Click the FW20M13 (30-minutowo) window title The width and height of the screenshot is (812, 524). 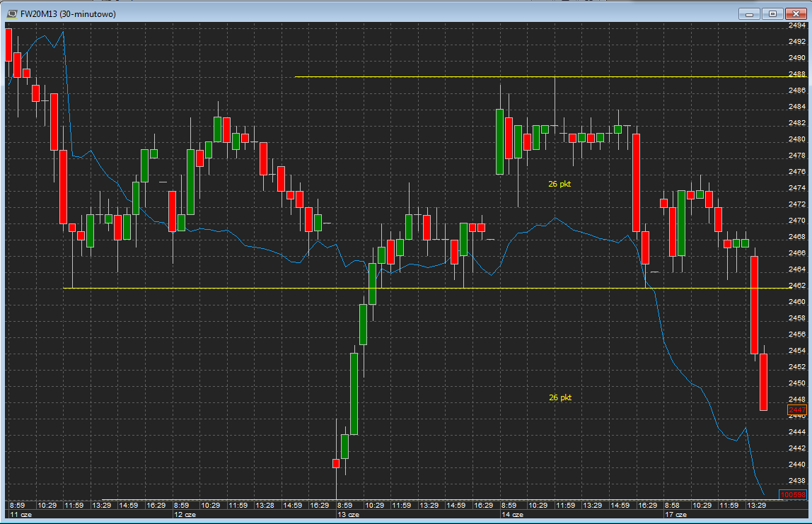(x=69, y=14)
